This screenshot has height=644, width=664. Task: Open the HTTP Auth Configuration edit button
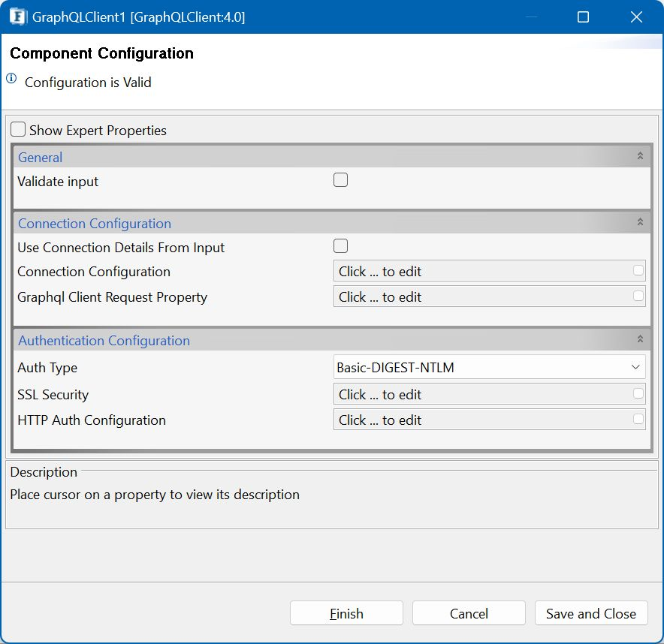click(638, 420)
